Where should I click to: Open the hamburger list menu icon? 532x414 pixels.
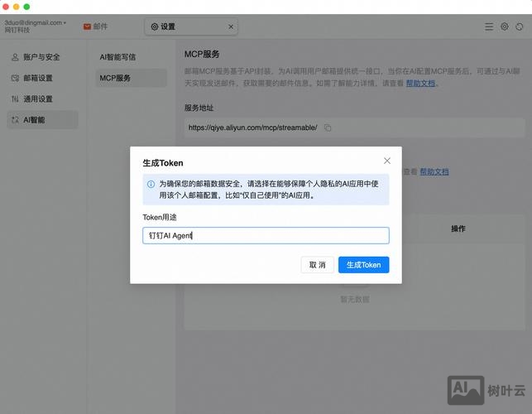489,26
